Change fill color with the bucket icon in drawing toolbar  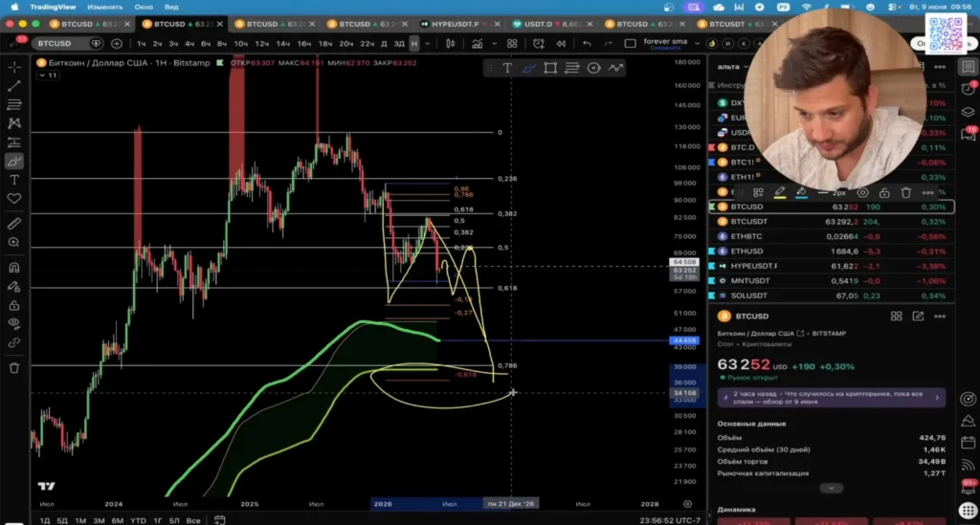[801, 192]
